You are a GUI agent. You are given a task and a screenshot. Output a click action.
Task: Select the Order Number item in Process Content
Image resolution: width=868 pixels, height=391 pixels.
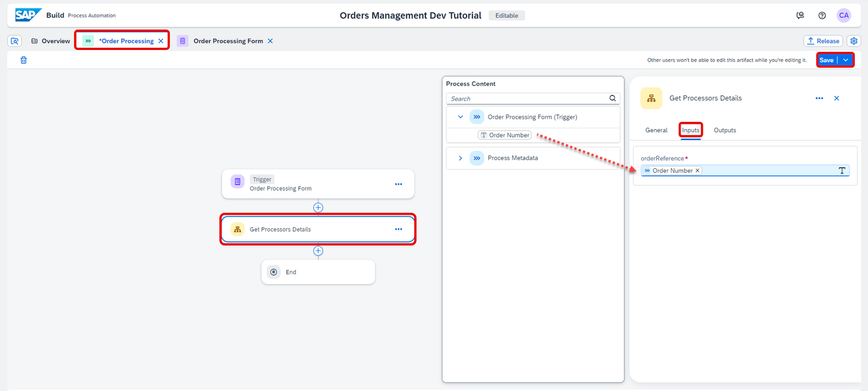click(505, 135)
